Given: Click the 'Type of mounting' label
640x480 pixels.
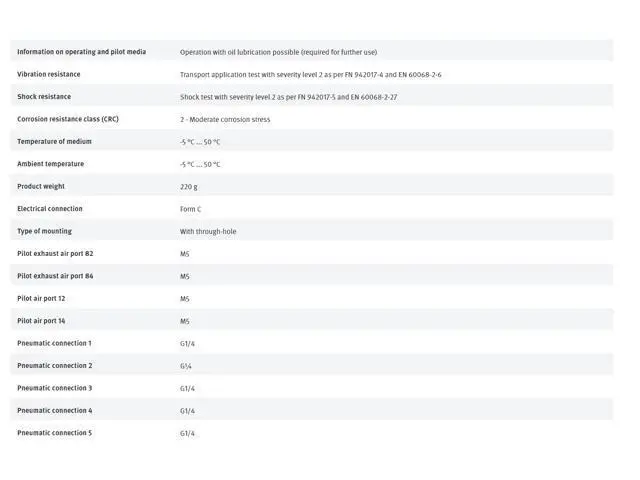Looking at the screenshot, I should (x=43, y=231).
